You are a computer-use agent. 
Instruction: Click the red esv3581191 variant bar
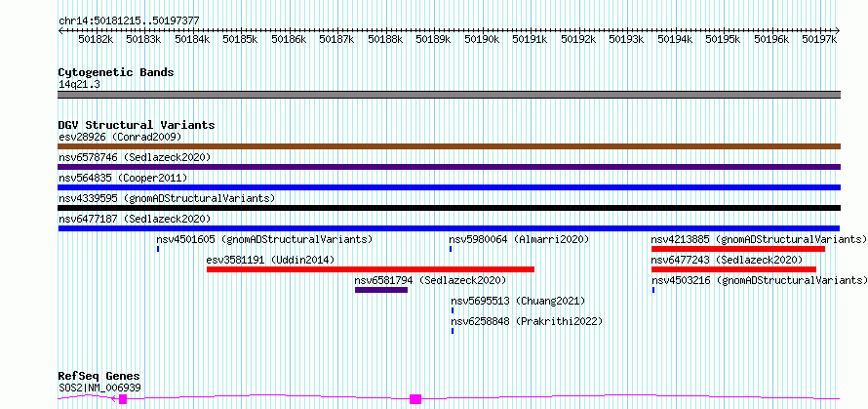371,269
